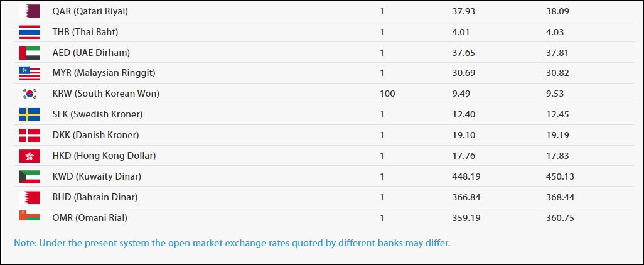Click the Hong Kong flag icon
Screen dimensions: 644x265
tap(30, 156)
